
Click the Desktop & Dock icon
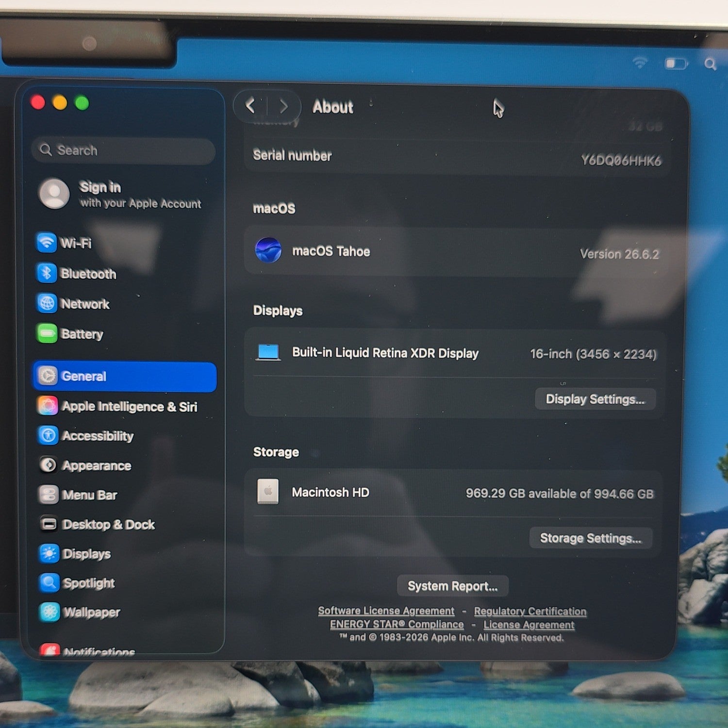pyautogui.click(x=49, y=524)
